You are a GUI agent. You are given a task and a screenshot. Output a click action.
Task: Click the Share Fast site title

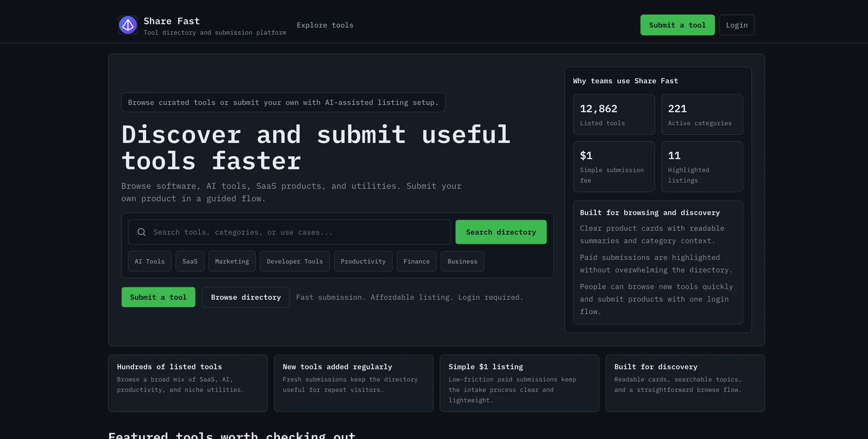172,21
